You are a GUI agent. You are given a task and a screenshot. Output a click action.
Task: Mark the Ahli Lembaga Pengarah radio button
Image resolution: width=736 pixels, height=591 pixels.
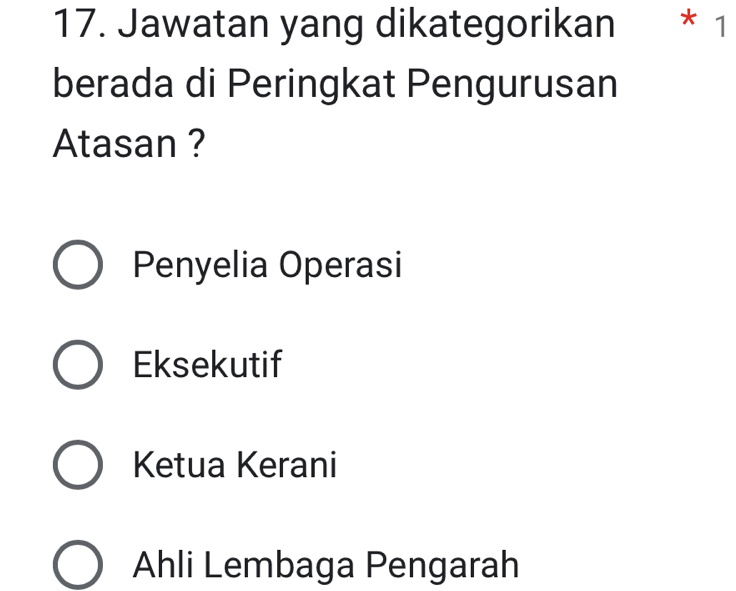[x=76, y=565]
